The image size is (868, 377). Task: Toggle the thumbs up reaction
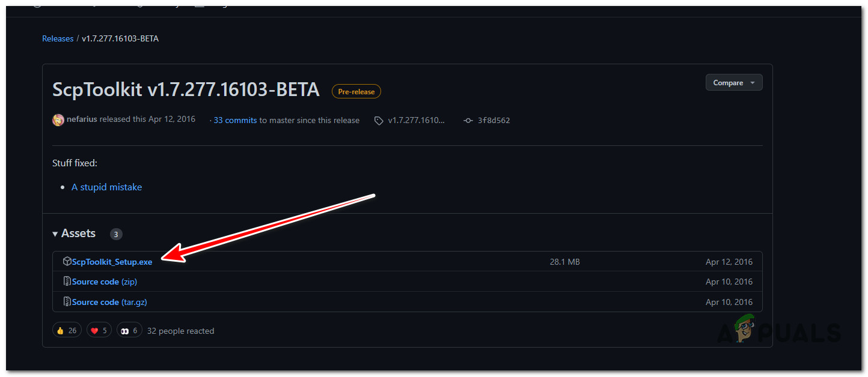click(x=67, y=331)
